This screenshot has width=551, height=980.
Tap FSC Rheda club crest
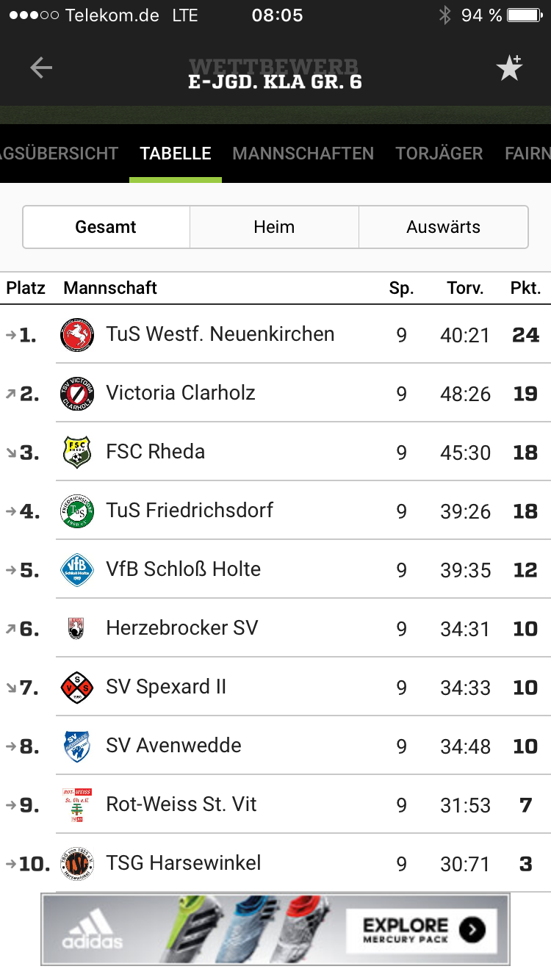click(x=77, y=453)
